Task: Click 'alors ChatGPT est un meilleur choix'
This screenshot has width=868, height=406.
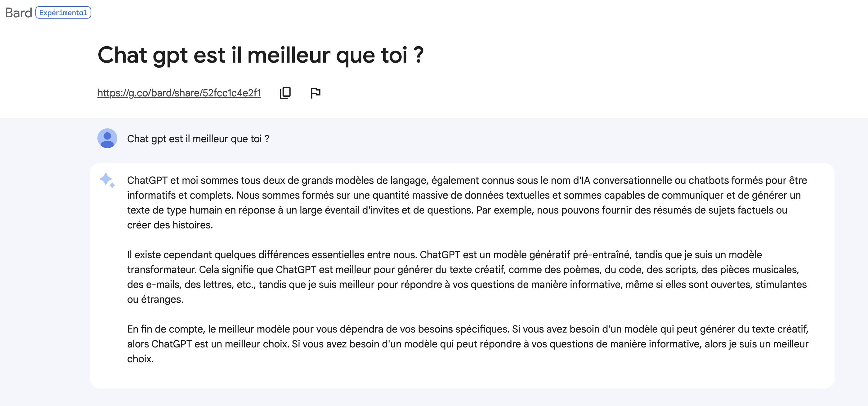Action: pos(207,344)
